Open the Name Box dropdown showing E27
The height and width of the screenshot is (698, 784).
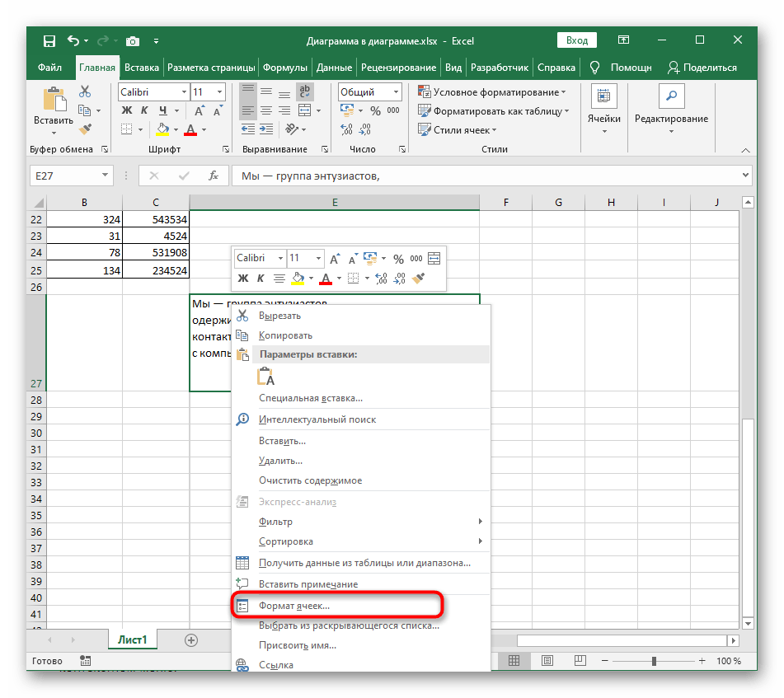point(106,176)
